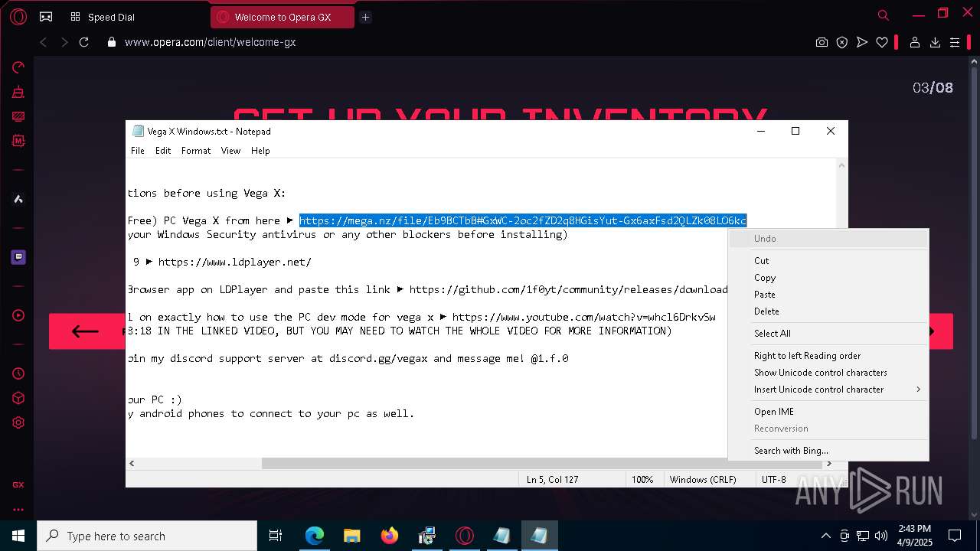Take a snapshot with camera icon

point(822,42)
